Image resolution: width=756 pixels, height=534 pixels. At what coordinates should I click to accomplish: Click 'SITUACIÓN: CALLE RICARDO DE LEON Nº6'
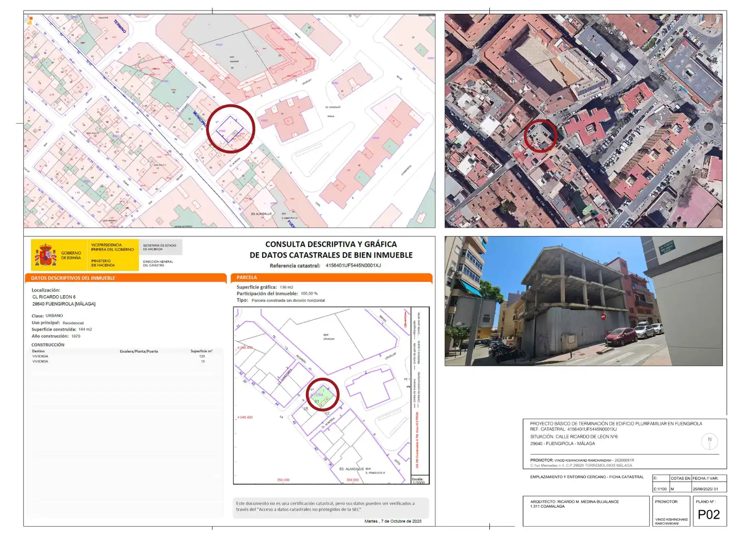click(x=574, y=437)
